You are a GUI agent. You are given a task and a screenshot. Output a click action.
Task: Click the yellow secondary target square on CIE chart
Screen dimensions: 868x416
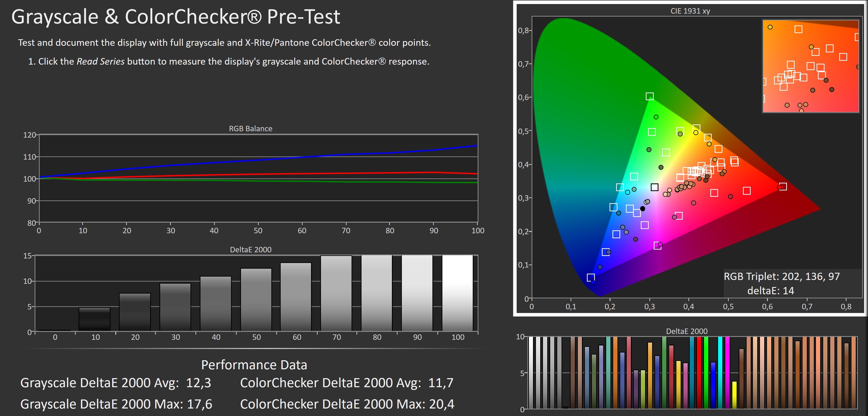(x=697, y=129)
